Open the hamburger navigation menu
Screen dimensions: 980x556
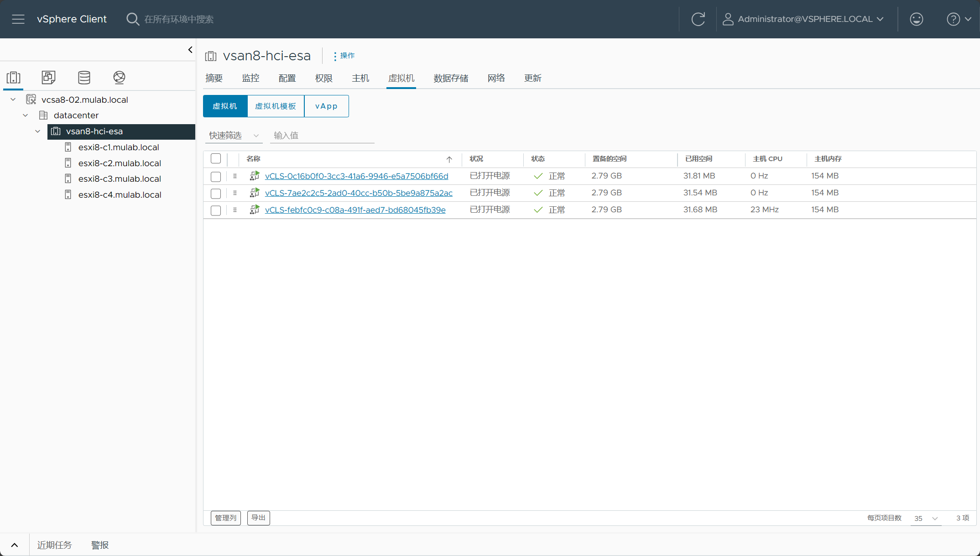click(18, 19)
